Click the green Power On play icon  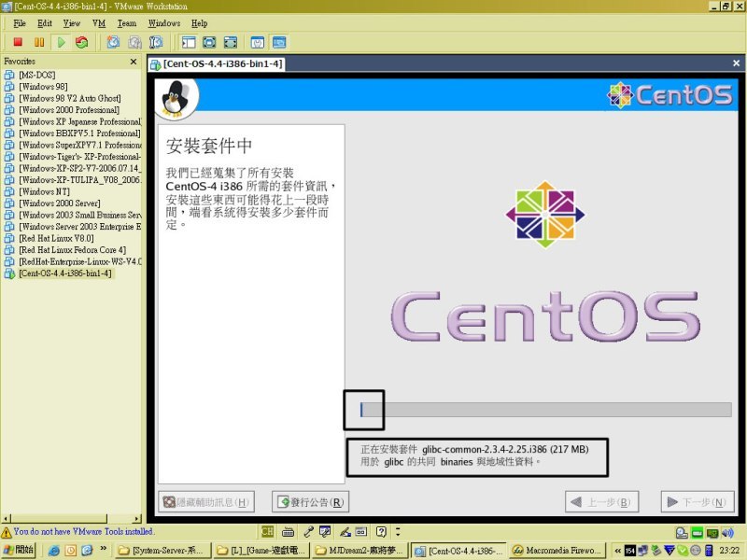pyautogui.click(x=61, y=42)
